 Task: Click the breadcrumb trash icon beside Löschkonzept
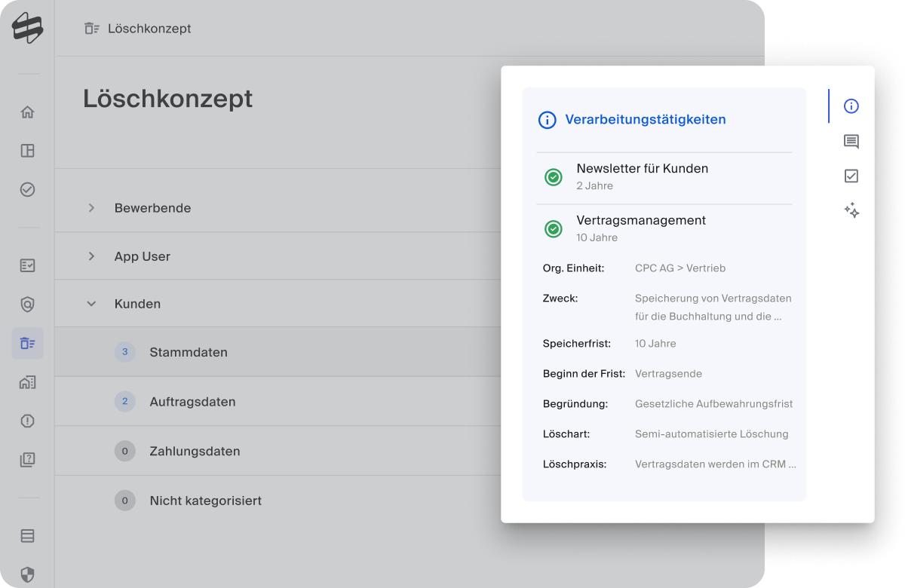(92, 29)
